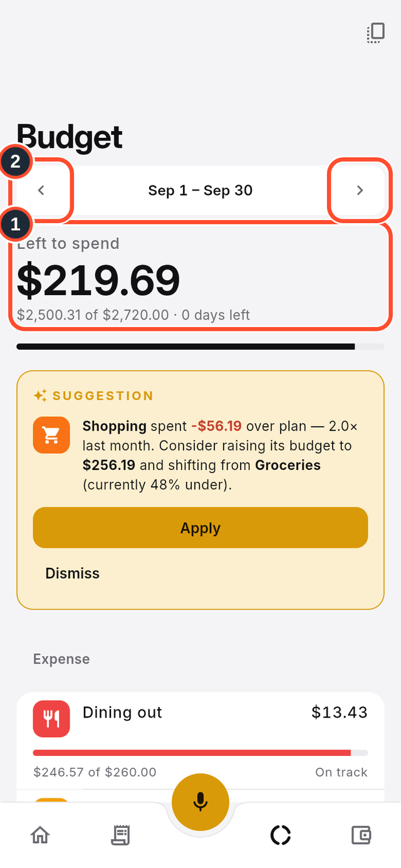
Task: Click the Dining out red progress bar
Action: coord(200,753)
